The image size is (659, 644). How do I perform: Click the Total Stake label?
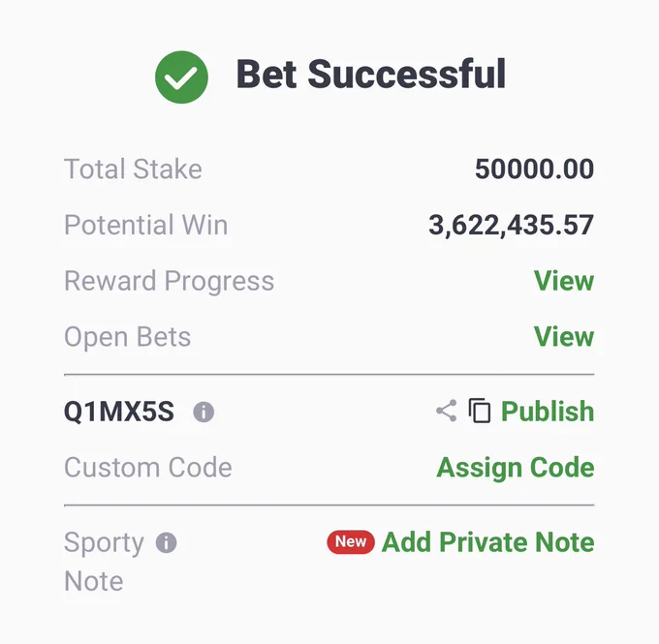133,169
